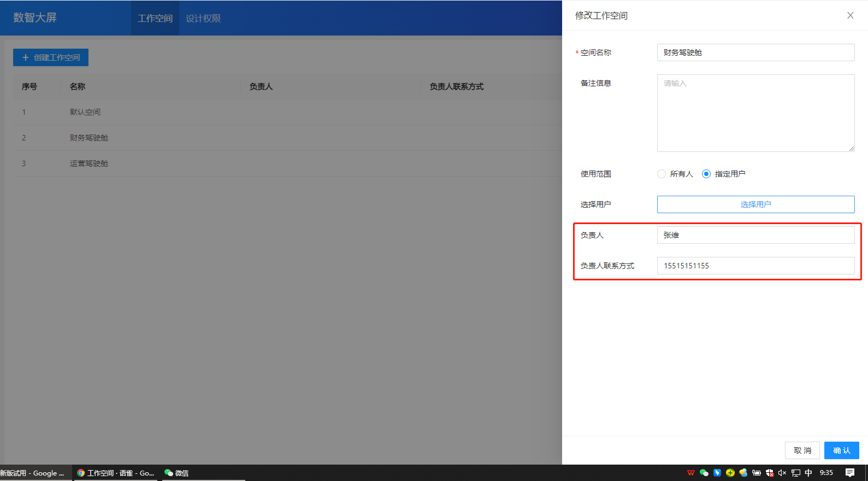Confirm changes with the 确认 button
This screenshot has height=481, width=868.
841,450
